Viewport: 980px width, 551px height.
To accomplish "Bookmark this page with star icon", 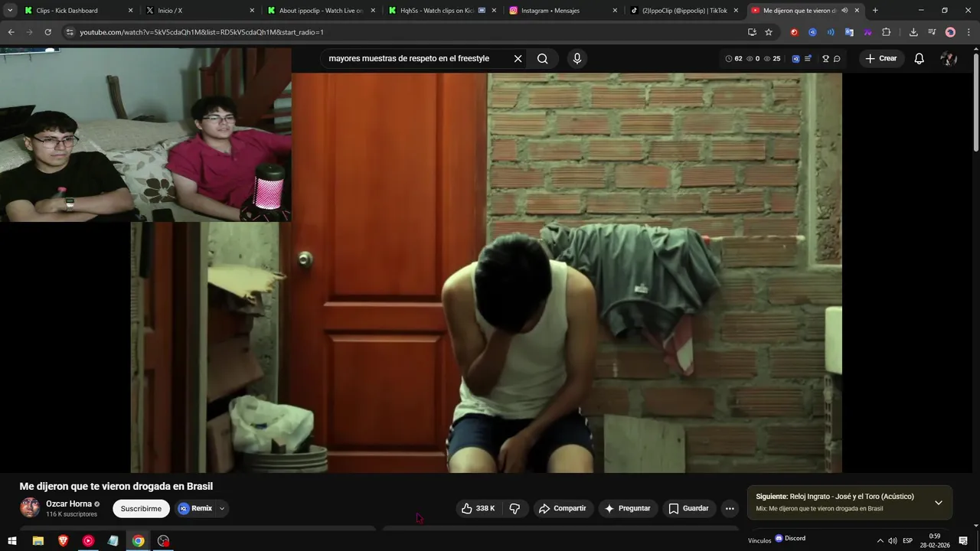I will (769, 32).
